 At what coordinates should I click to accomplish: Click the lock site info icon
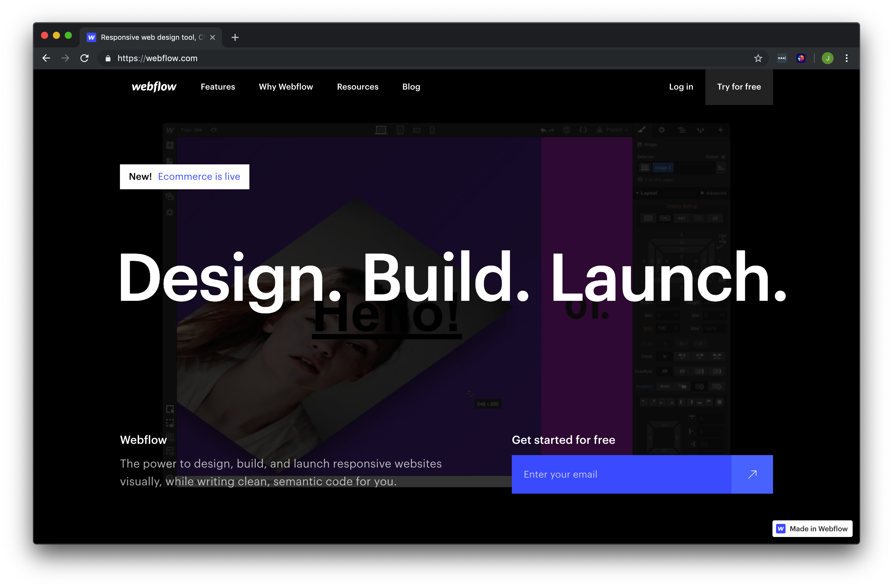click(108, 58)
